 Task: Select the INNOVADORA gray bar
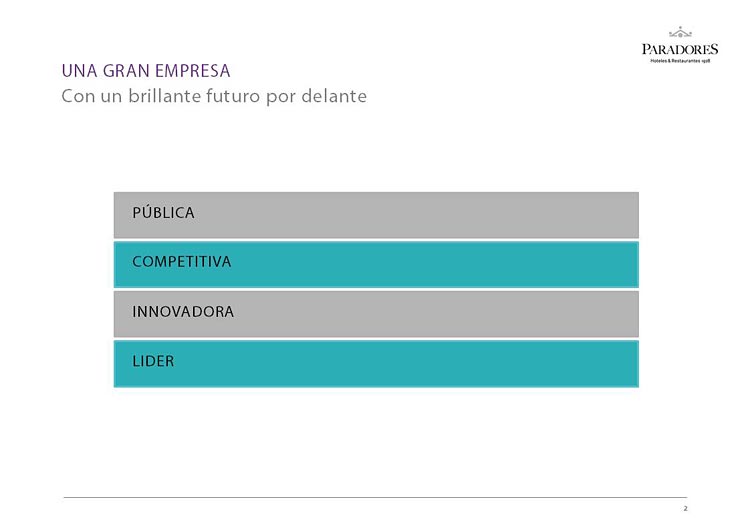(376, 314)
